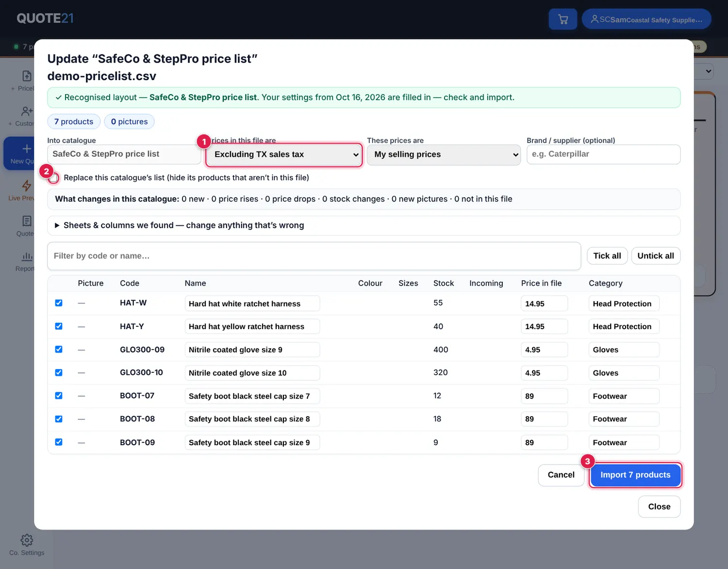The width and height of the screenshot is (728, 569).
Task: Click Import 7 products button
Action: point(635,475)
